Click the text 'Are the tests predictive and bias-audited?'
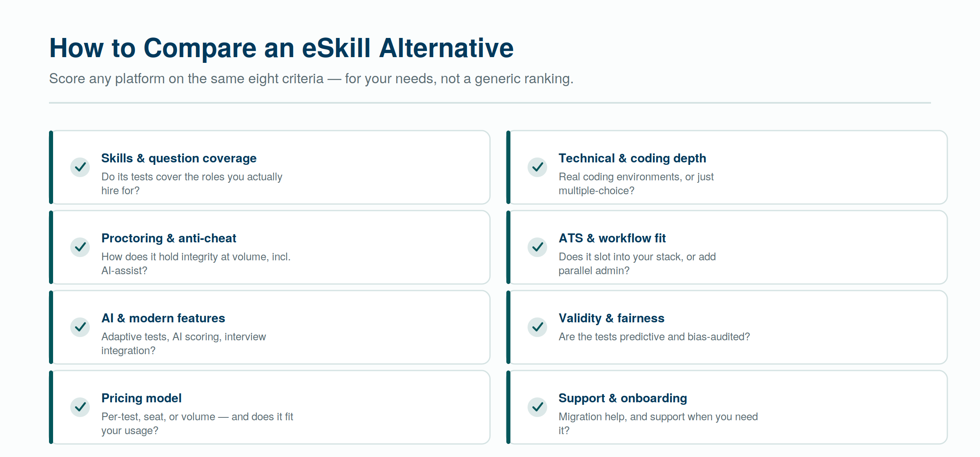Viewport: 980px width, 457px height. coord(654,337)
